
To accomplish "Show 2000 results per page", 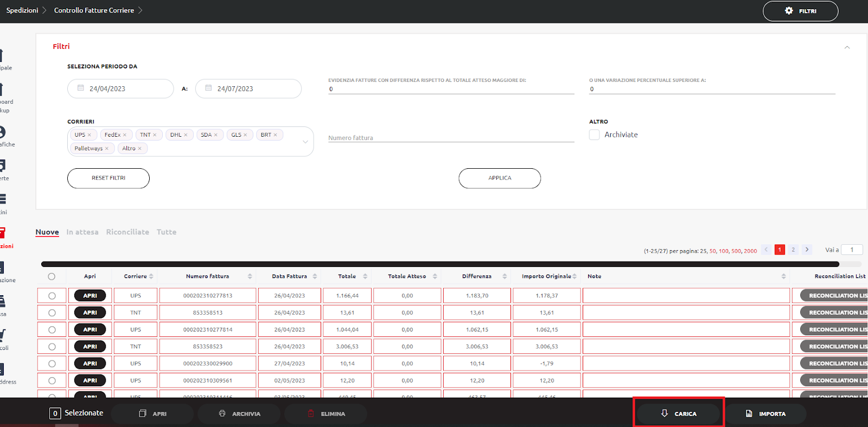I will click(750, 251).
